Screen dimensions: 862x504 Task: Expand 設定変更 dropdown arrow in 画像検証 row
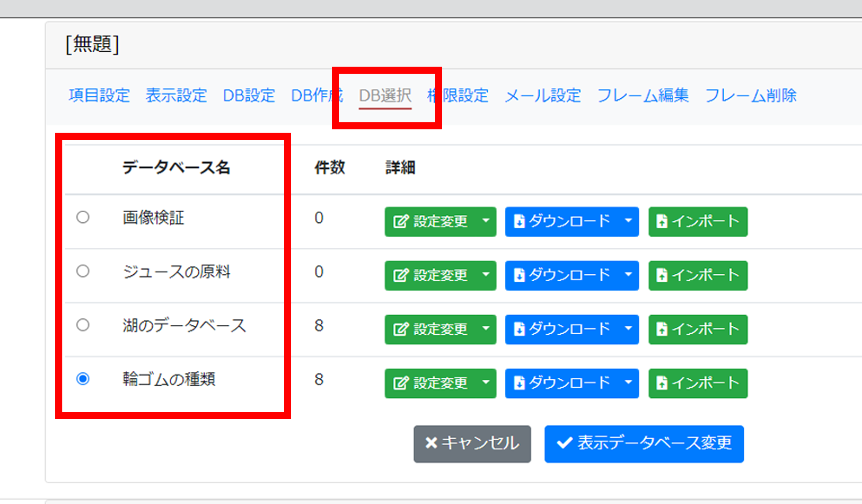[x=486, y=221]
